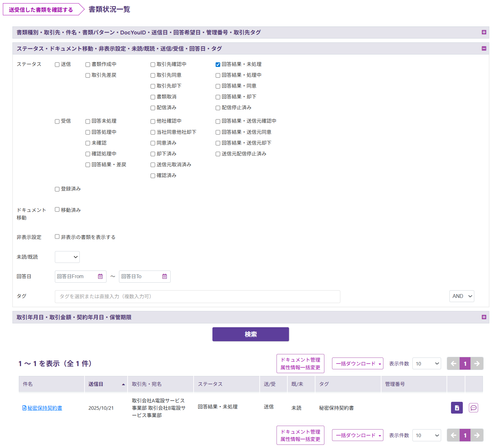The height and width of the screenshot is (448, 495).
Task: Open the comment bubble icon for 秘密保持契約書
Action: coord(473,408)
